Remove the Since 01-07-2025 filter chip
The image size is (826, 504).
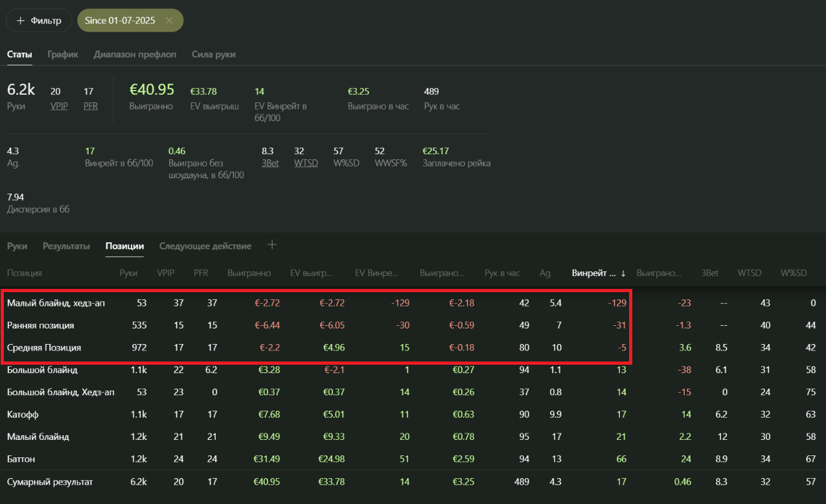click(169, 21)
